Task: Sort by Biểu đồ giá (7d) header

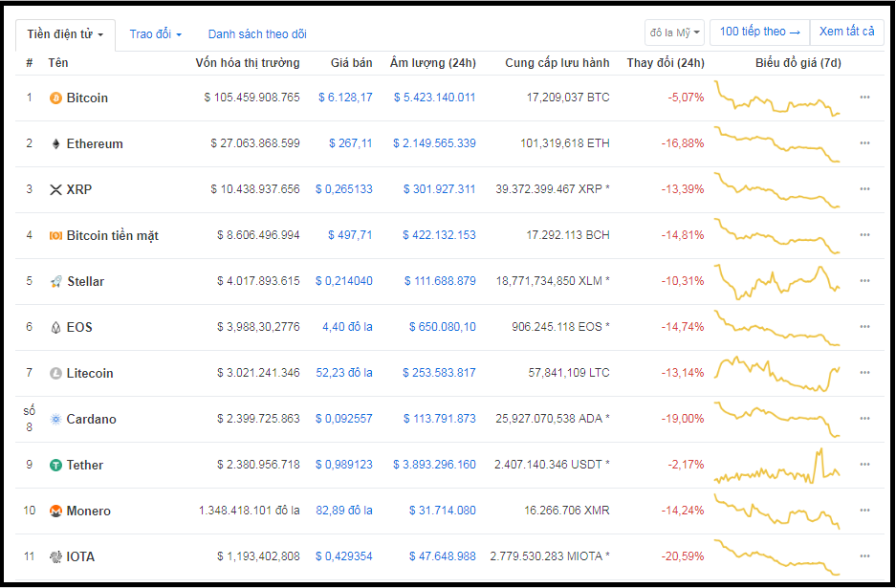Action: tap(798, 63)
